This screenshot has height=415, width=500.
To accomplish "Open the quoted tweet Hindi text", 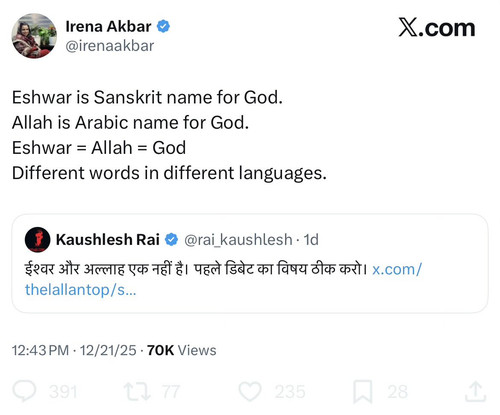I will (x=196, y=269).
